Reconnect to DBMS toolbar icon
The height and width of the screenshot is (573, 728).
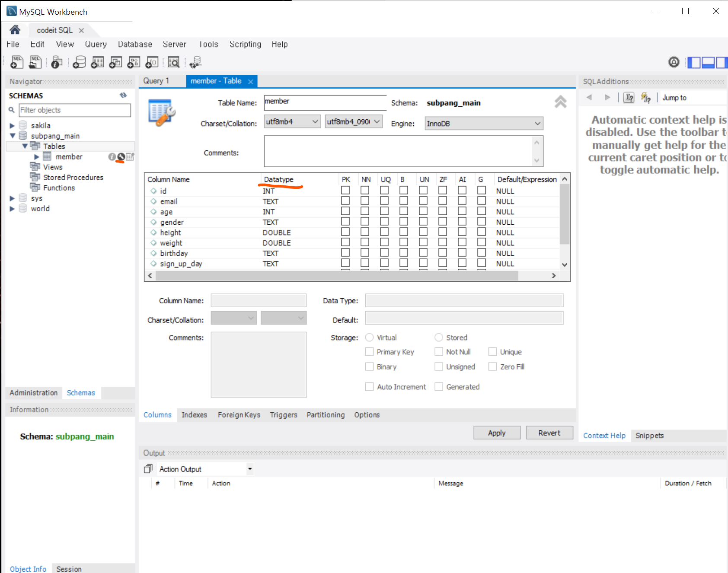click(195, 62)
